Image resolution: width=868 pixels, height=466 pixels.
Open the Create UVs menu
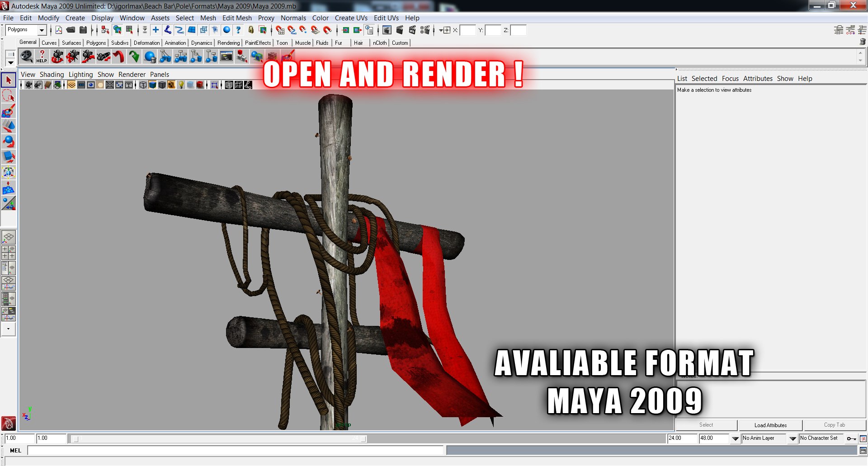point(351,18)
